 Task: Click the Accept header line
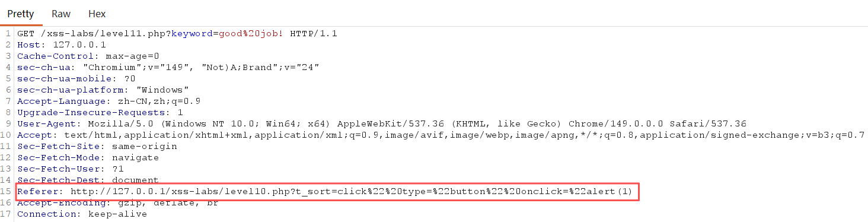(441, 135)
